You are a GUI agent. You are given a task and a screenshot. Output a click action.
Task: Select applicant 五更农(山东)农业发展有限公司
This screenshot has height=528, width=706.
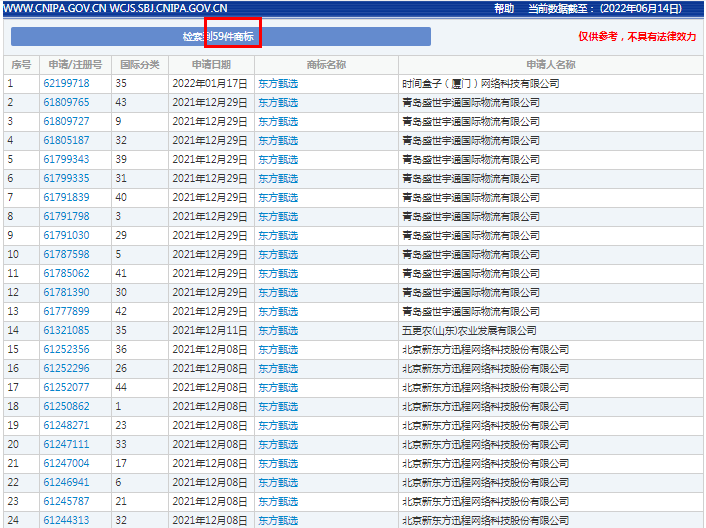coord(469,330)
